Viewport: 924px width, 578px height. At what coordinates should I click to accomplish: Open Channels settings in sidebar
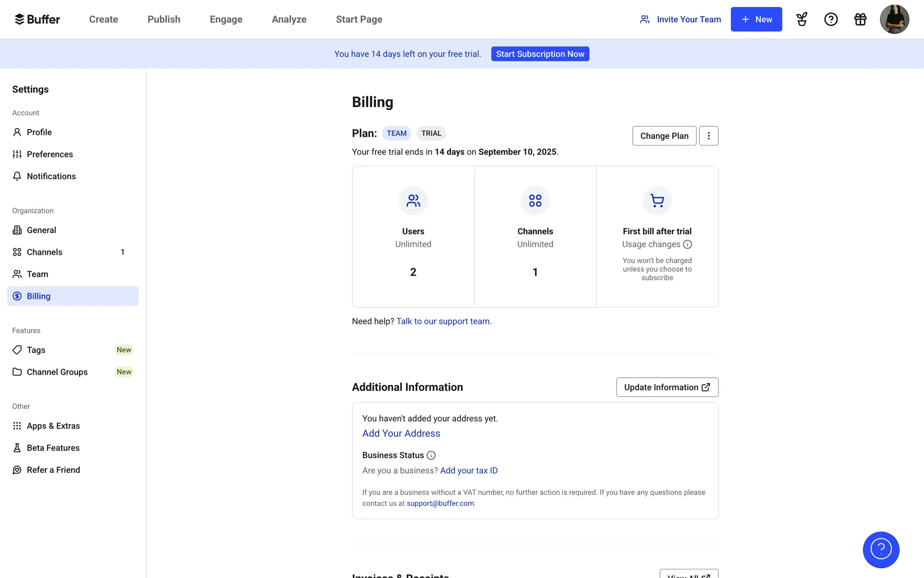[45, 252]
